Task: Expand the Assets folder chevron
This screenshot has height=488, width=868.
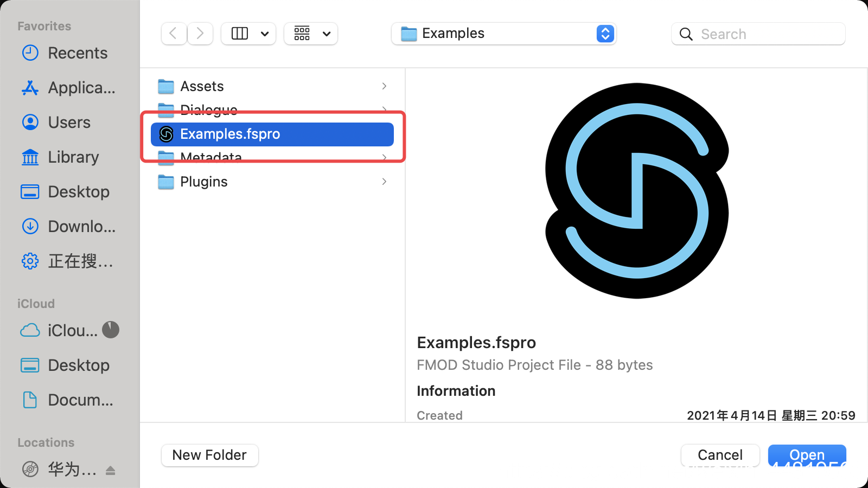Action: coord(384,86)
